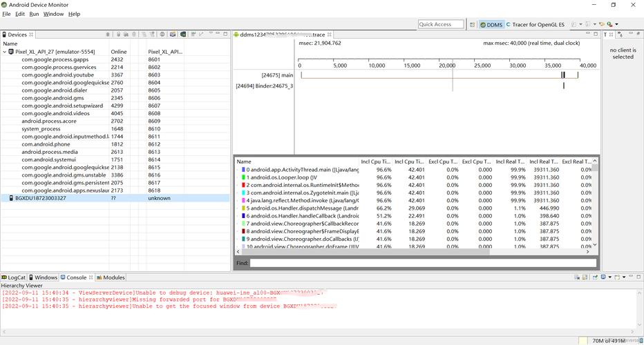Click the Start OpenGL Trace icon in Devices toolbar
The image size is (644, 345).
pyautogui.click(x=201, y=34)
